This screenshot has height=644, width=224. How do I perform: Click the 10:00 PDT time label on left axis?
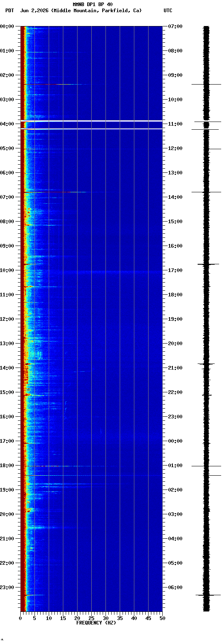pyautogui.click(x=7, y=270)
